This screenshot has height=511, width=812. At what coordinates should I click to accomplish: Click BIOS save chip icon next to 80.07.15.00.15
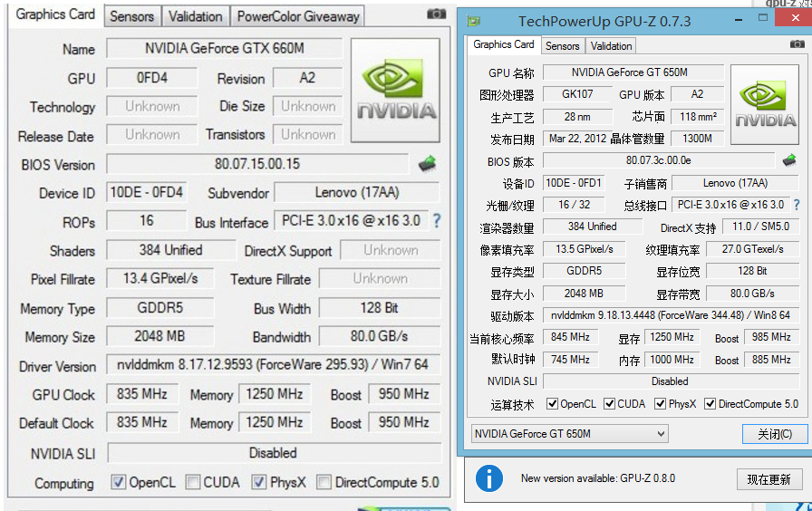pos(427,164)
